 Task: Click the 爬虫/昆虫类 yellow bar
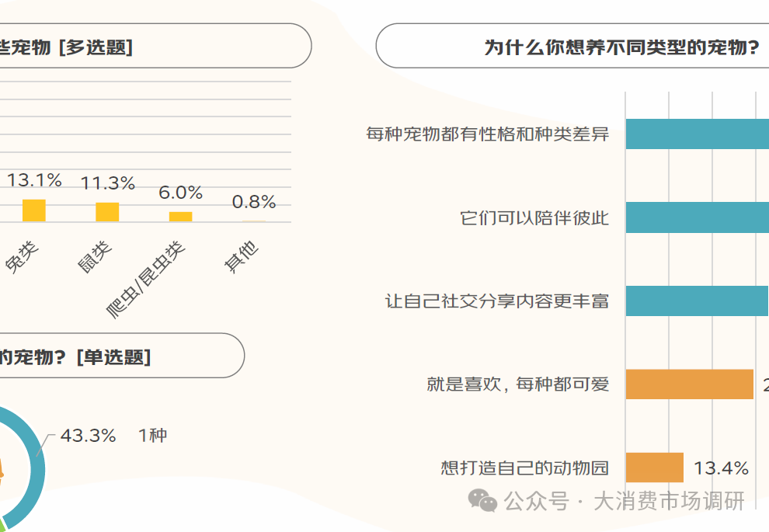point(180,217)
